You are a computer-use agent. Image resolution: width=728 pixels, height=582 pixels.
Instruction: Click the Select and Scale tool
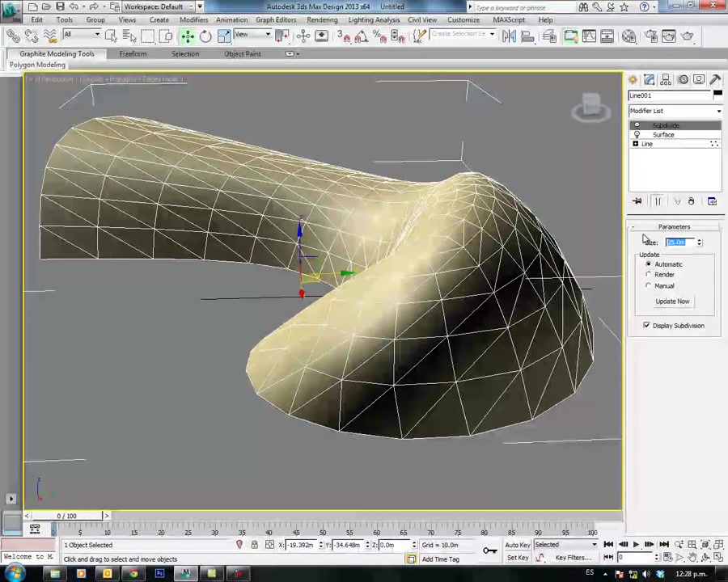(x=223, y=36)
